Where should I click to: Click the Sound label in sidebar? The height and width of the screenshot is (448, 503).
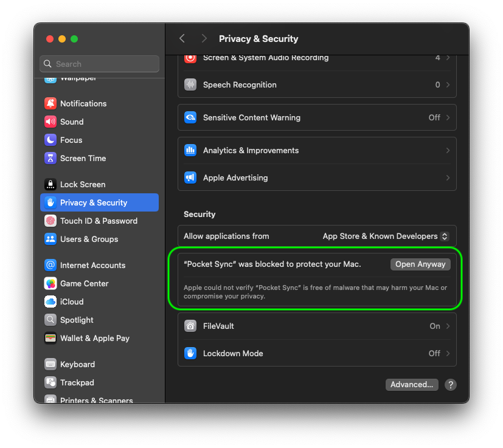coord(72,122)
